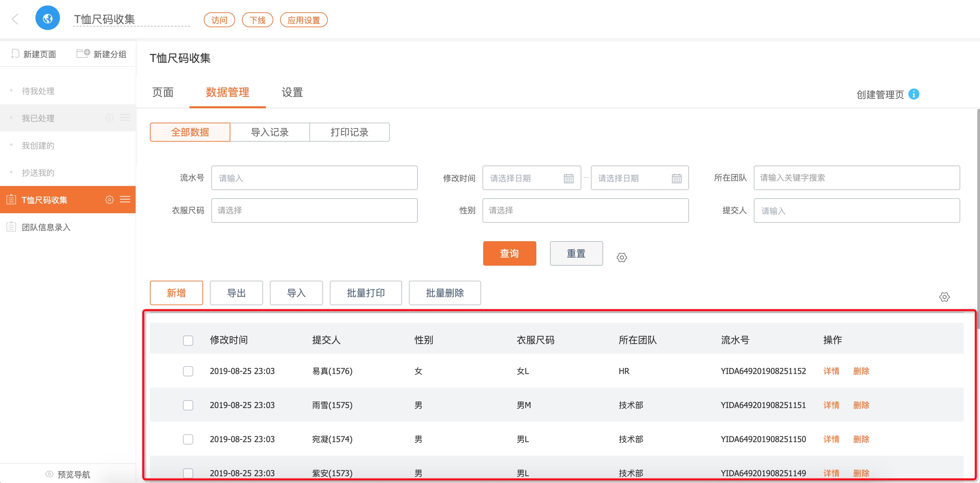The width and height of the screenshot is (980, 483).
Task: Click the blue globe app icon
Action: (48, 18)
